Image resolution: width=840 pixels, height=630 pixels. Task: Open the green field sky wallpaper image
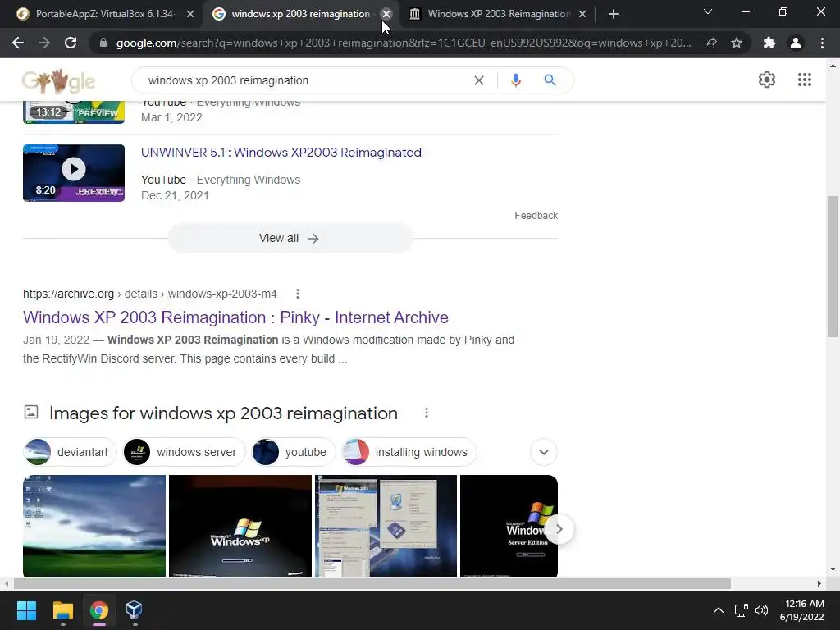(x=94, y=526)
